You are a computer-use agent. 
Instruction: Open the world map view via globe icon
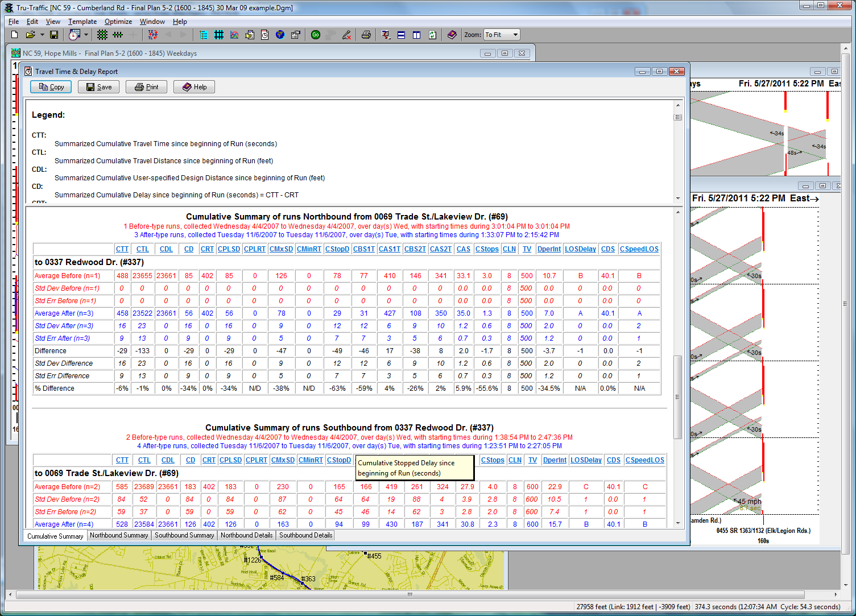tap(280, 34)
